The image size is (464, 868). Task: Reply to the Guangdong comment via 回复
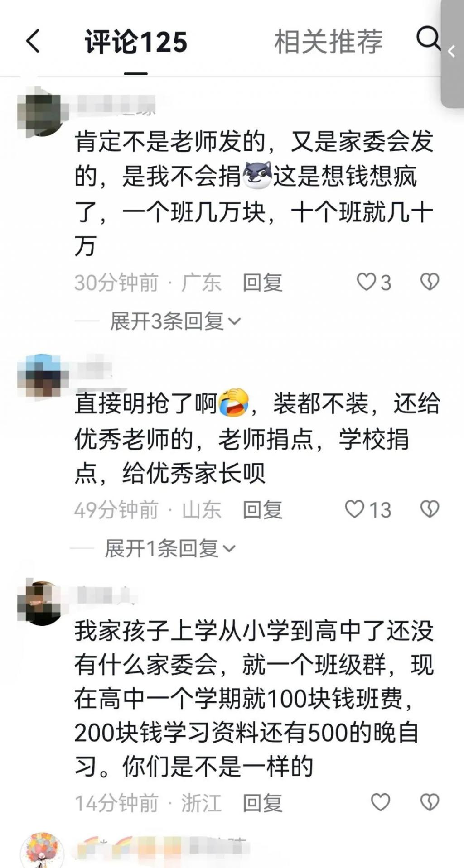click(x=262, y=283)
